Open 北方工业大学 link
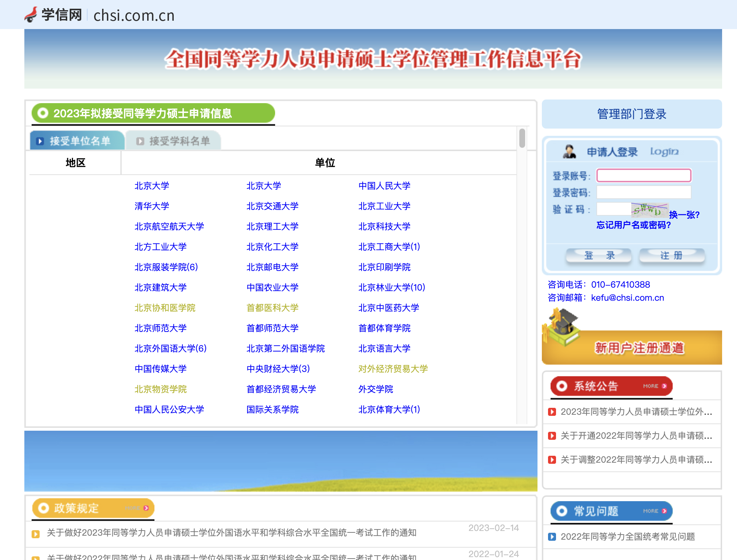The image size is (737, 560). (x=161, y=247)
